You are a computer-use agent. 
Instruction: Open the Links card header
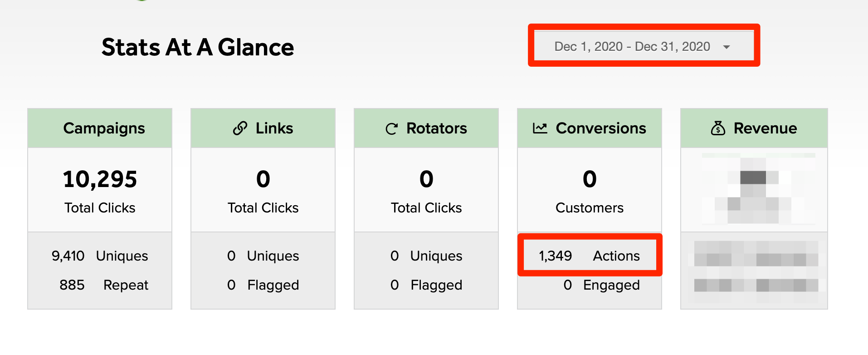coord(274,128)
